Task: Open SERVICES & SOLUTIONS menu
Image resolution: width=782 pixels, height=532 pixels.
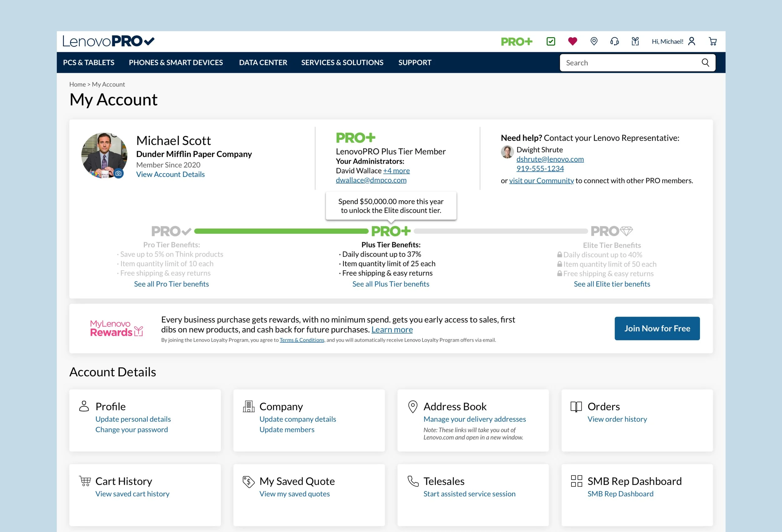Action: [342, 63]
